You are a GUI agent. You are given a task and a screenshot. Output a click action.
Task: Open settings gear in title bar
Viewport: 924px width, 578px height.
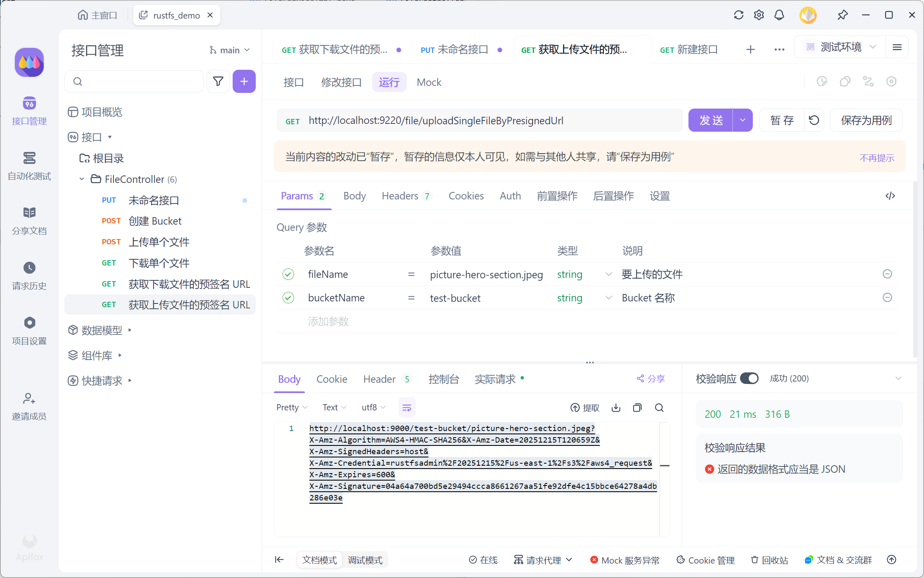click(x=759, y=15)
